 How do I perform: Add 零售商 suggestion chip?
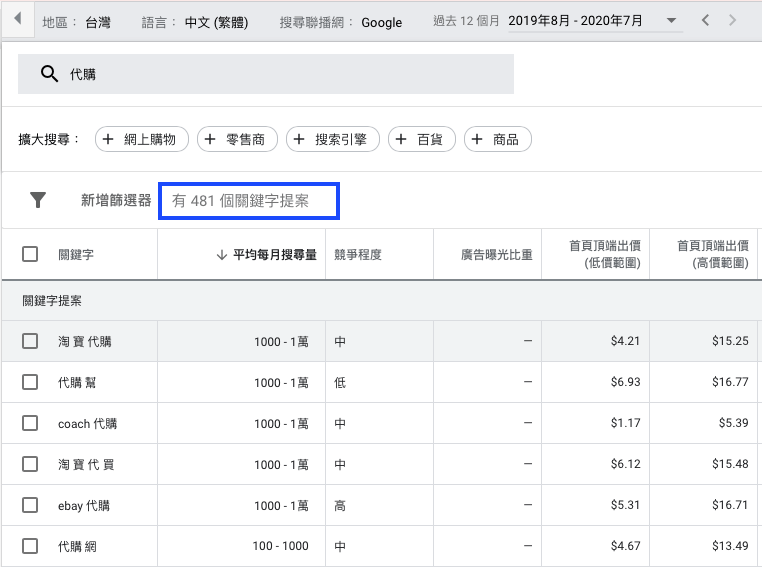(236, 140)
